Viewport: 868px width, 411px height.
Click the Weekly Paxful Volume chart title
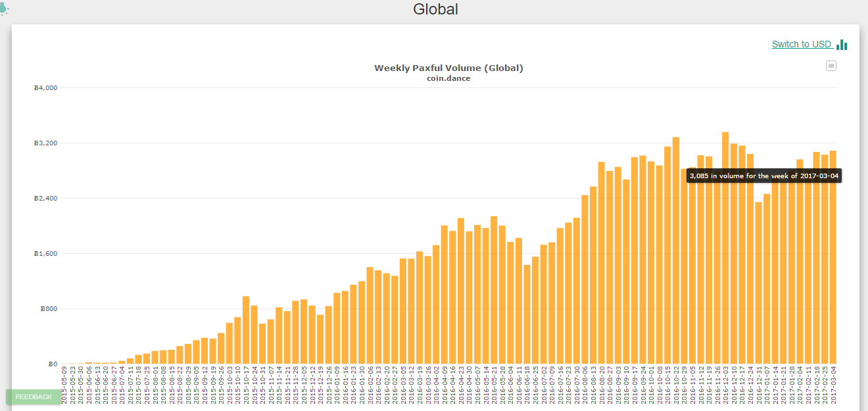pos(448,68)
